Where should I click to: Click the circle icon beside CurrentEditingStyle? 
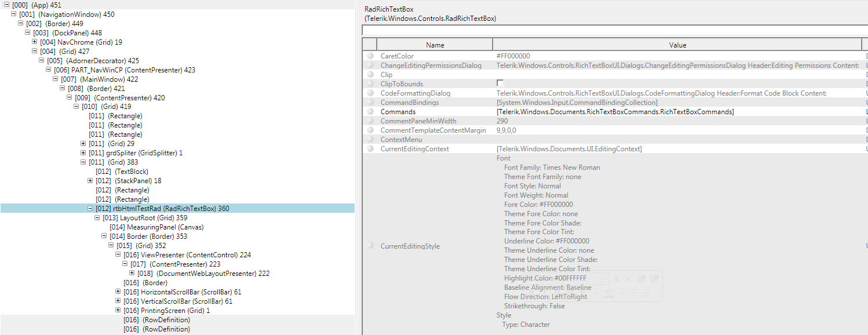pos(370,246)
